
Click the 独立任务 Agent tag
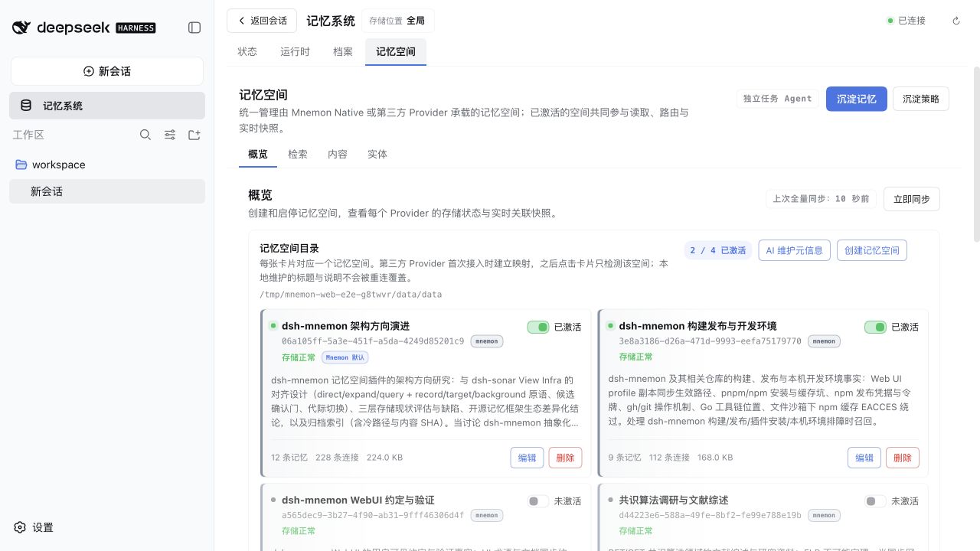777,99
